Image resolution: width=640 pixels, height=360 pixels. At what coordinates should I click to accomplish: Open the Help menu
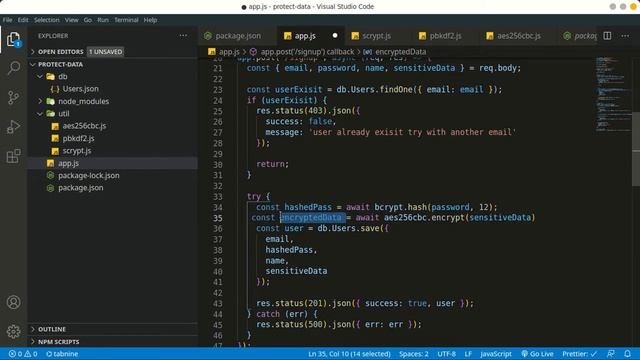pos(150,20)
